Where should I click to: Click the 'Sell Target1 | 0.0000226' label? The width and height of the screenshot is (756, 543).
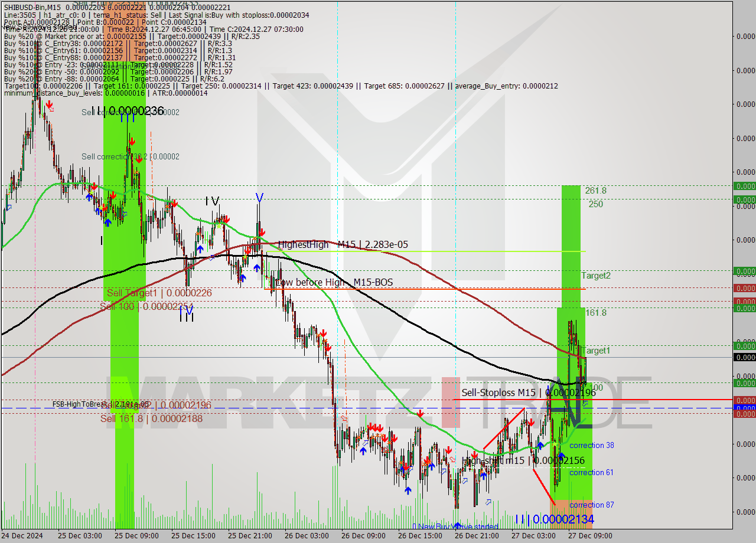click(x=159, y=293)
